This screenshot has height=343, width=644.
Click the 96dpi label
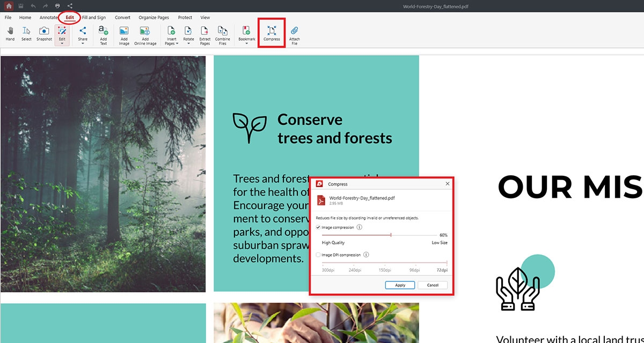tap(415, 270)
